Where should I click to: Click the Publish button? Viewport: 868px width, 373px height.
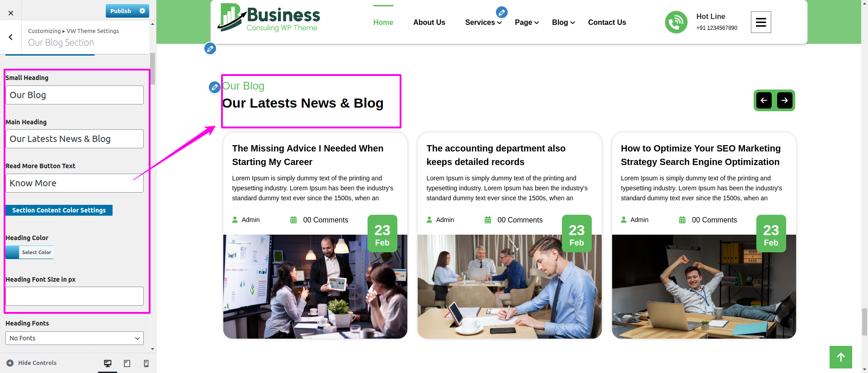(x=121, y=11)
